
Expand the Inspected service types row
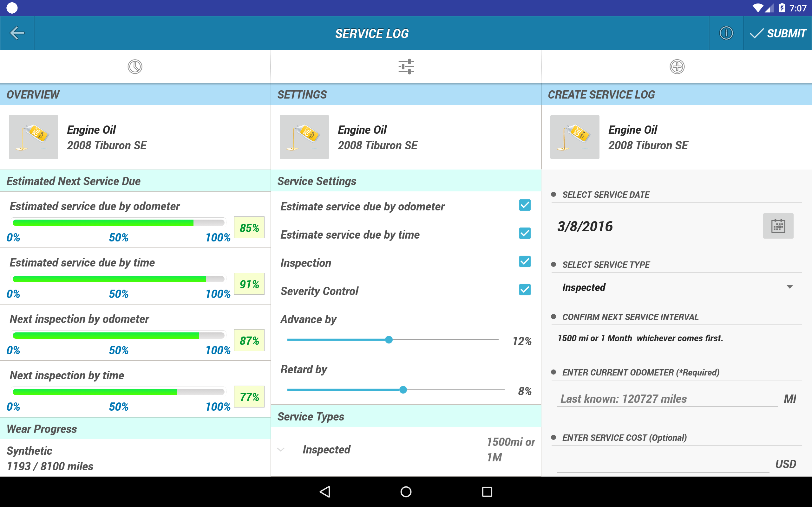point(281,449)
